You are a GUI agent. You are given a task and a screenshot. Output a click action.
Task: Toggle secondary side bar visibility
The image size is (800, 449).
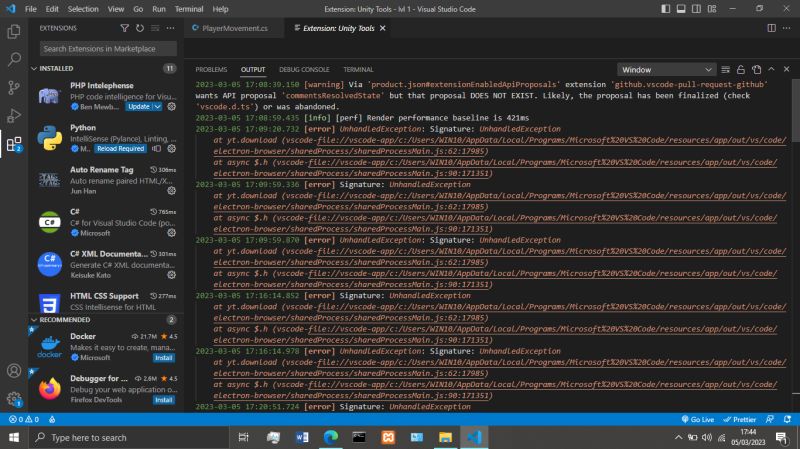[696, 9]
